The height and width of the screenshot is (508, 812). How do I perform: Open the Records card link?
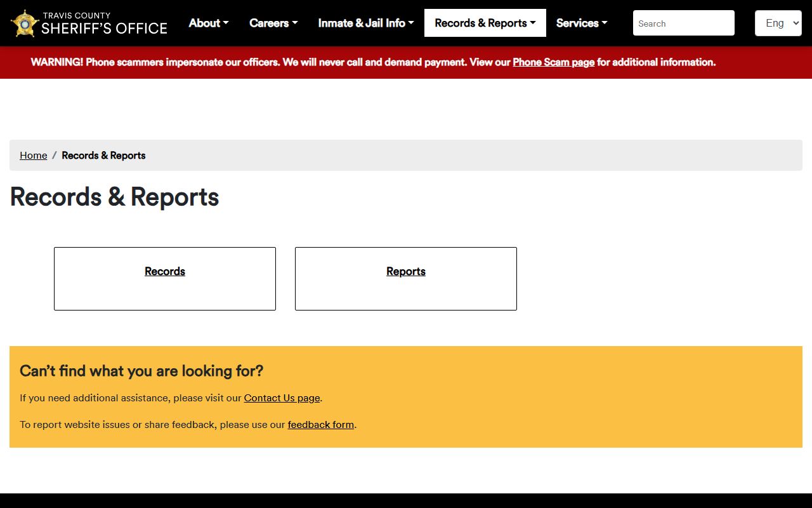(x=165, y=271)
